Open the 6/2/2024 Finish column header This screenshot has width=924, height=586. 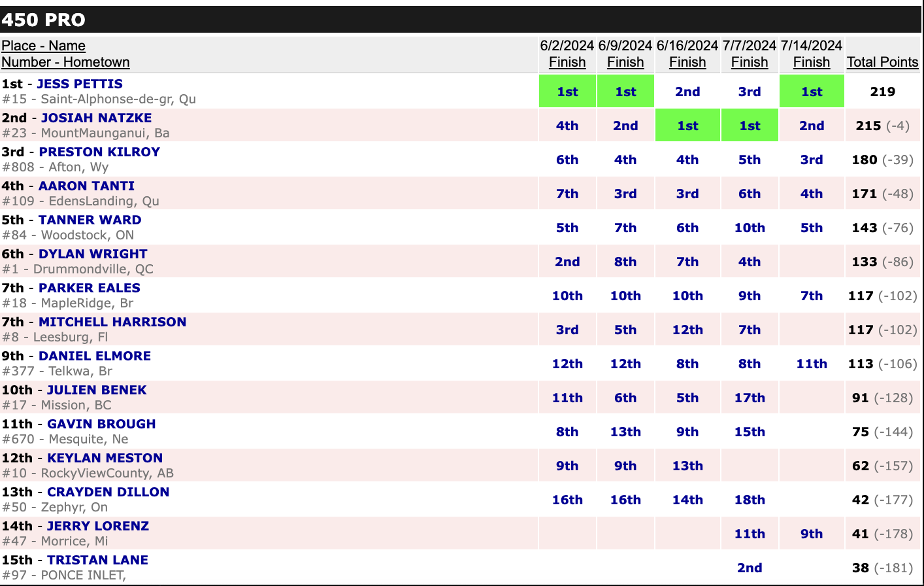pos(567,62)
